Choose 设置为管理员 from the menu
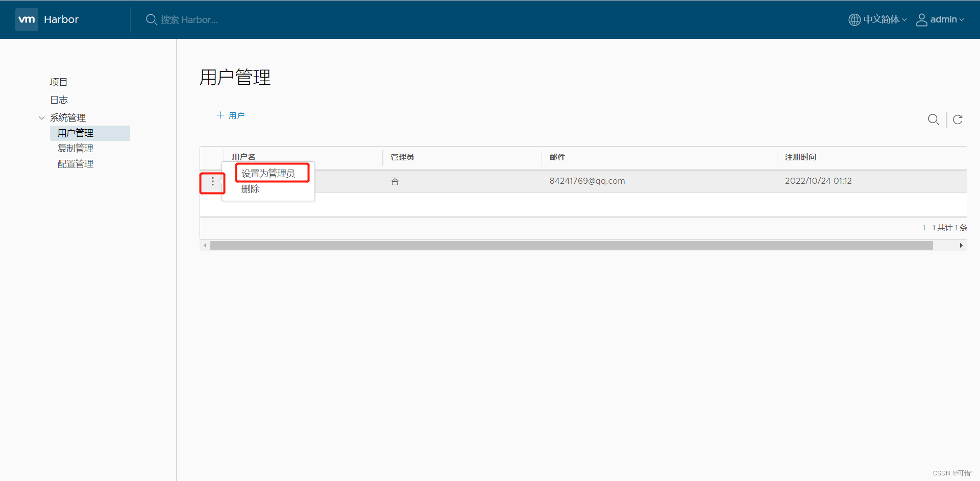The width and height of the screenshot is (980, 481). 268,174
